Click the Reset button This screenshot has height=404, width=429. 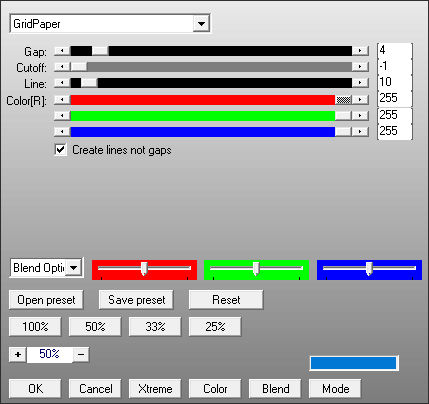point(226,300)
